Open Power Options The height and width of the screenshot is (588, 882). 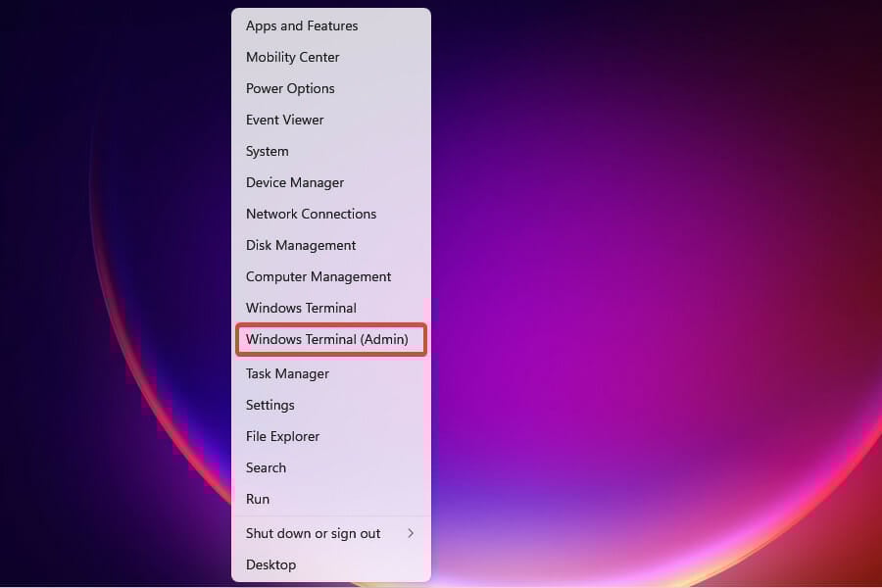point(331,89)
